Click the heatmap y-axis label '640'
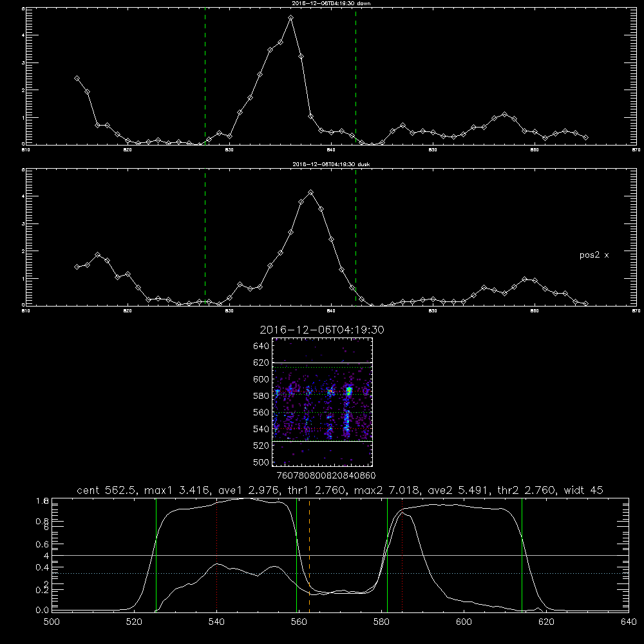The height and width of the screenshot is (644, 644). click(x=261, y=346)
